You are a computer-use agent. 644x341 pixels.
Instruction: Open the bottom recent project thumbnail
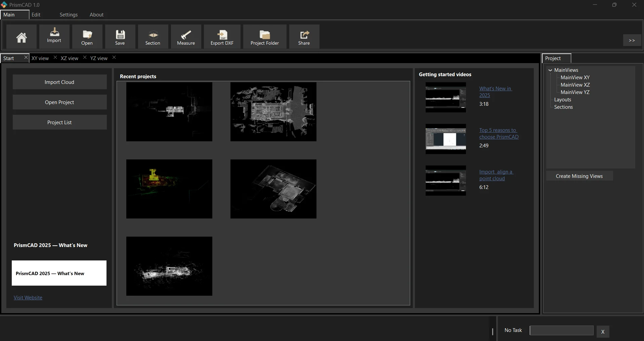(169, 266)
